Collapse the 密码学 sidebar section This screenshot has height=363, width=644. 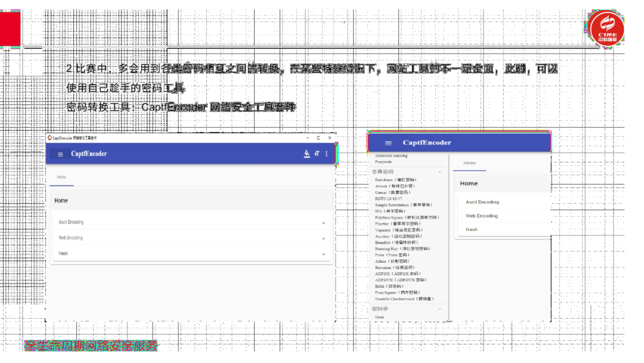point(440,309)
